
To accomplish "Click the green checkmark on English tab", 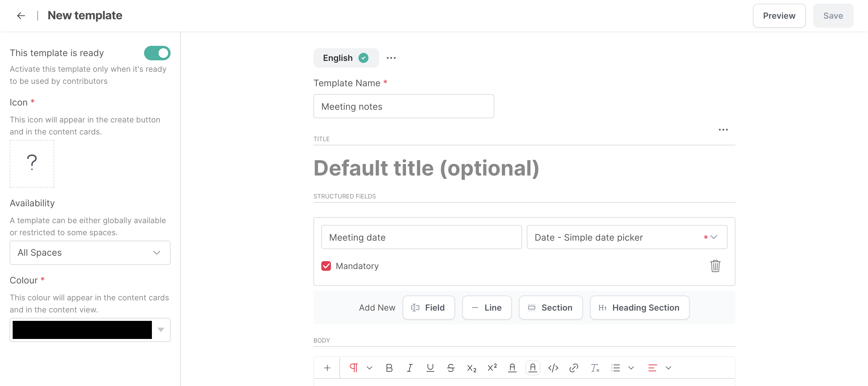I will pyautogui.click(x=363, y=58).
